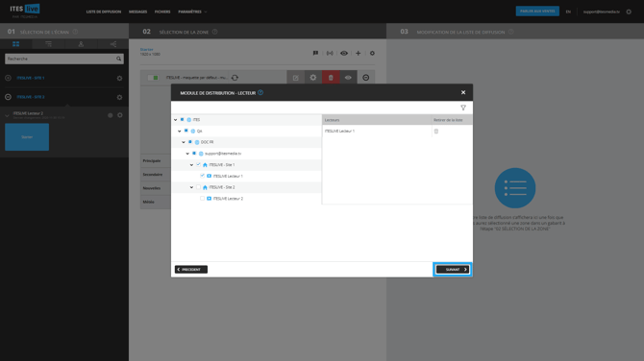This screenshot has width=644, height=361.
Task: Click the flag icon above the zone list
Action: point(315,53)
